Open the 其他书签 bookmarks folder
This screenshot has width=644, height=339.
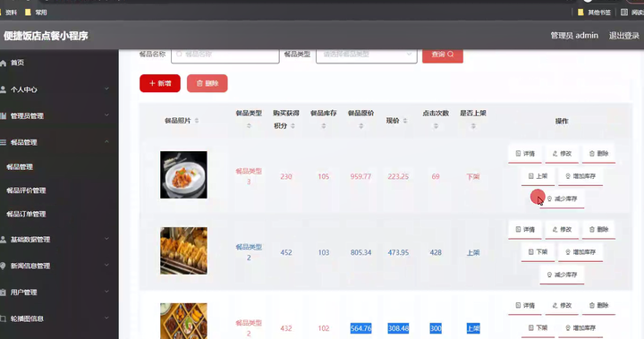[594, 13]
